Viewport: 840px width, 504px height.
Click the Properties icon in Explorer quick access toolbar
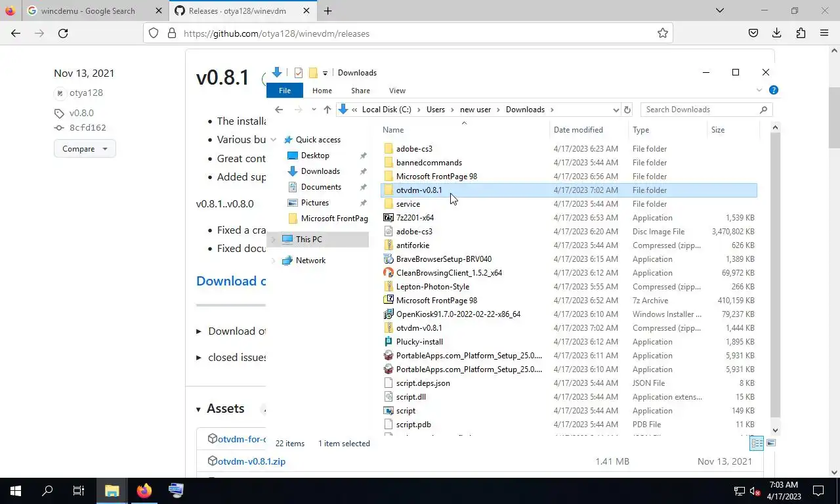coord(299,73)
